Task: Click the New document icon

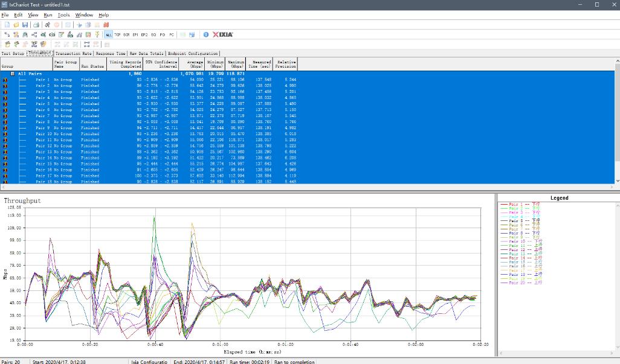Action: pos(7,25)
